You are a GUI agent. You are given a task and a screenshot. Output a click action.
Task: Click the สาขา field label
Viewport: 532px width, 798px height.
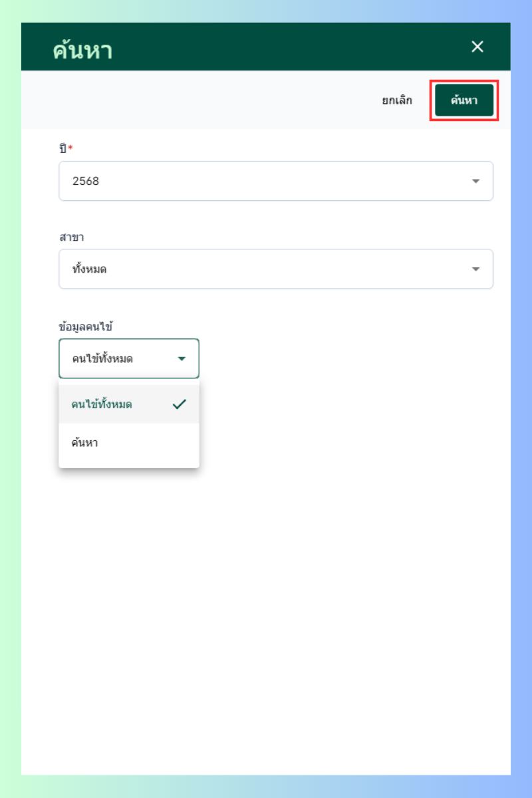pyautogui.click(x=70, y=236)
